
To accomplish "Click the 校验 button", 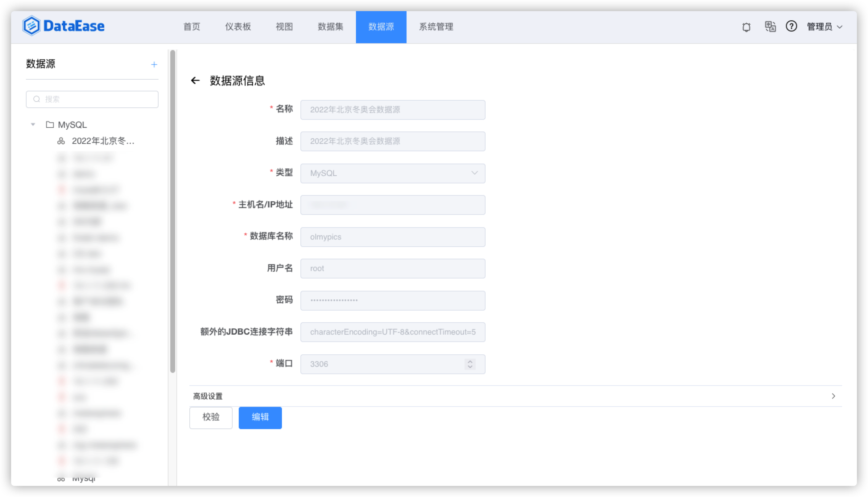I will click(x=211, y=417).
